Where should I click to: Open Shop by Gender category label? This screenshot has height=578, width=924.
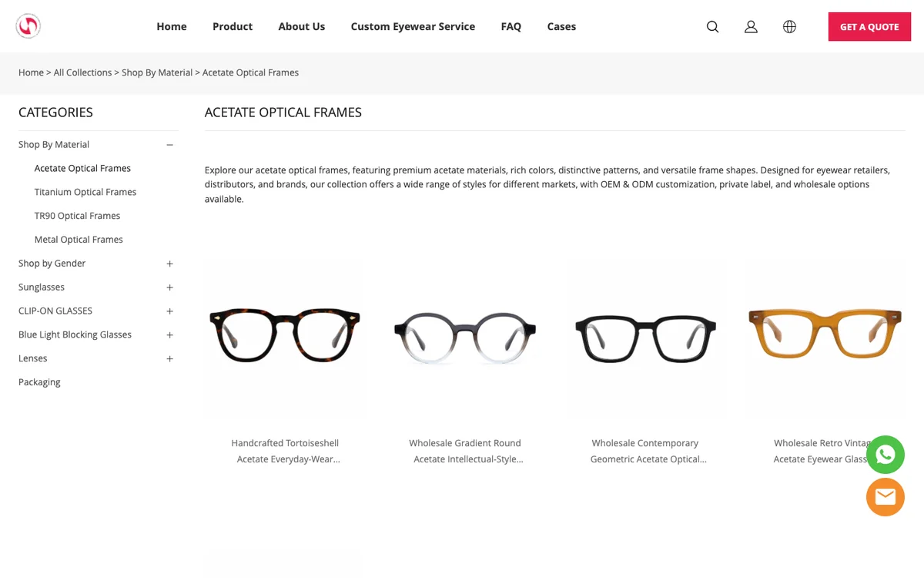tap(52, 263)
